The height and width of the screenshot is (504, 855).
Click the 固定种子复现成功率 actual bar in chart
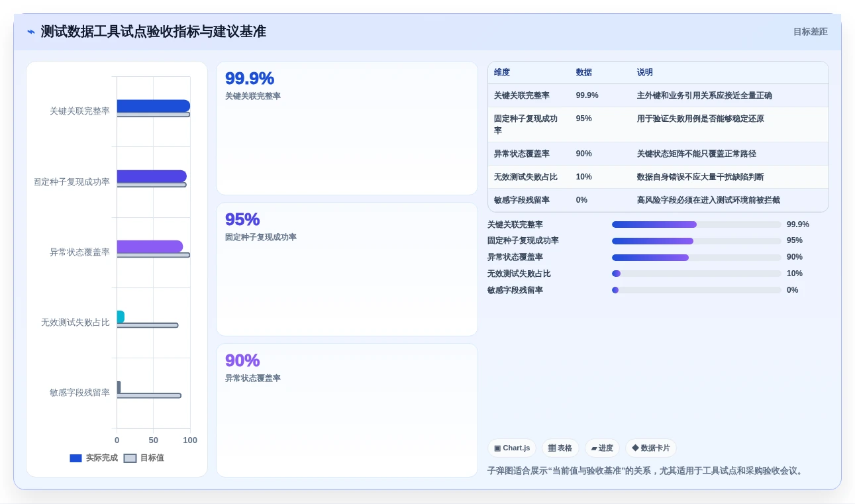[152, 176]
